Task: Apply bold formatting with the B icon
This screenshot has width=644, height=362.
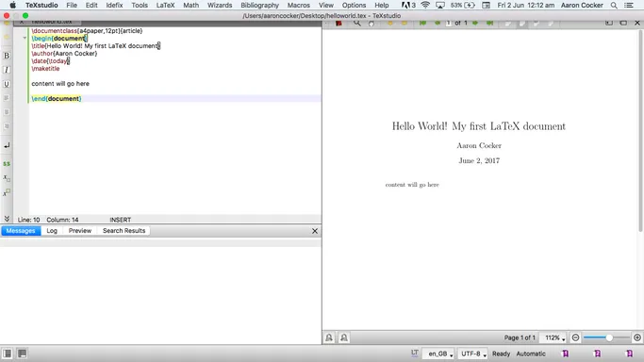Action: (x=7, y=56)
